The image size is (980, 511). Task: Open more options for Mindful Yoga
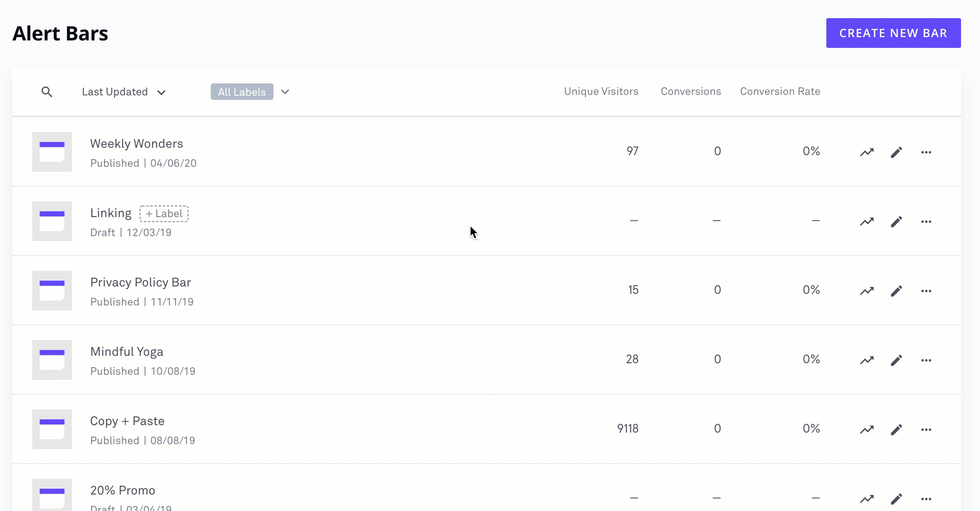click(926, 360)
